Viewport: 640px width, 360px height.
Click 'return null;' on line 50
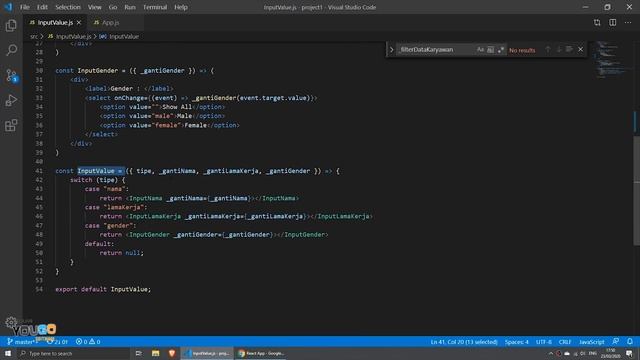122,253
